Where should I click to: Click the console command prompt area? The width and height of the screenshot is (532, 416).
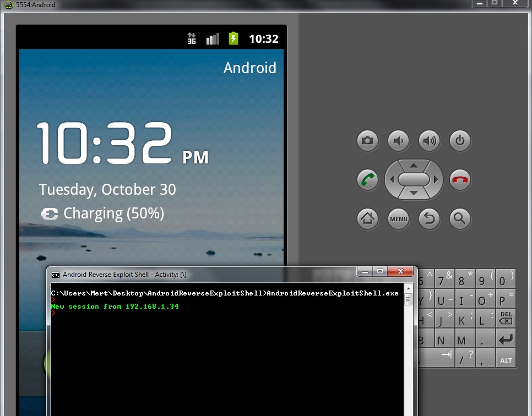pyautogui.click(x=226, y=358)
